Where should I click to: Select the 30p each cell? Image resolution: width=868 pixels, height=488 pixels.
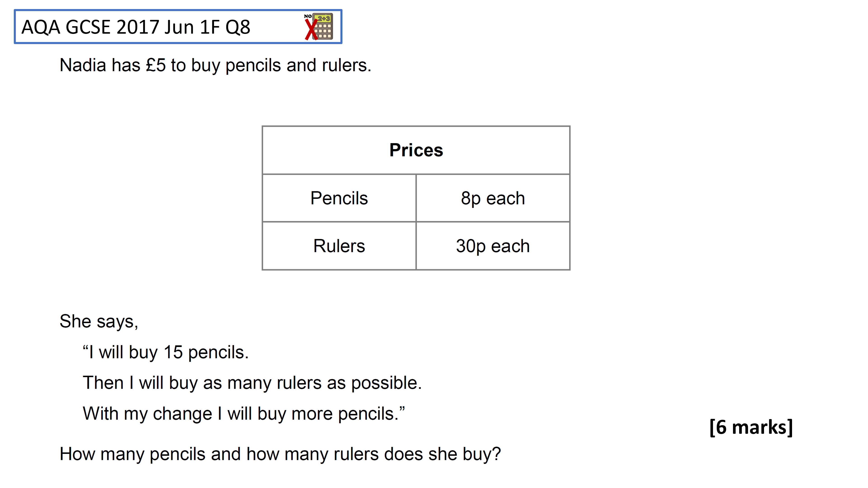493,246
